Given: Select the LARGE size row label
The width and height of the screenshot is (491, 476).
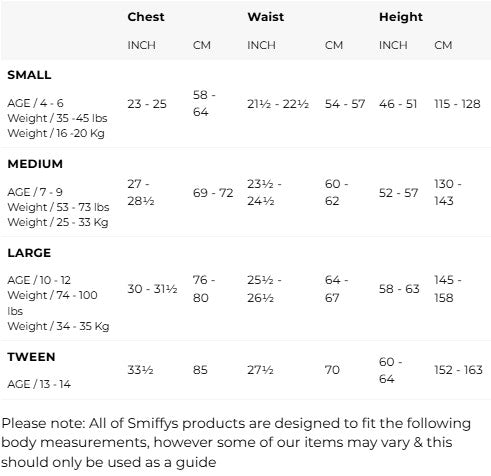Looking at the screenshot, I should point(29,253).
